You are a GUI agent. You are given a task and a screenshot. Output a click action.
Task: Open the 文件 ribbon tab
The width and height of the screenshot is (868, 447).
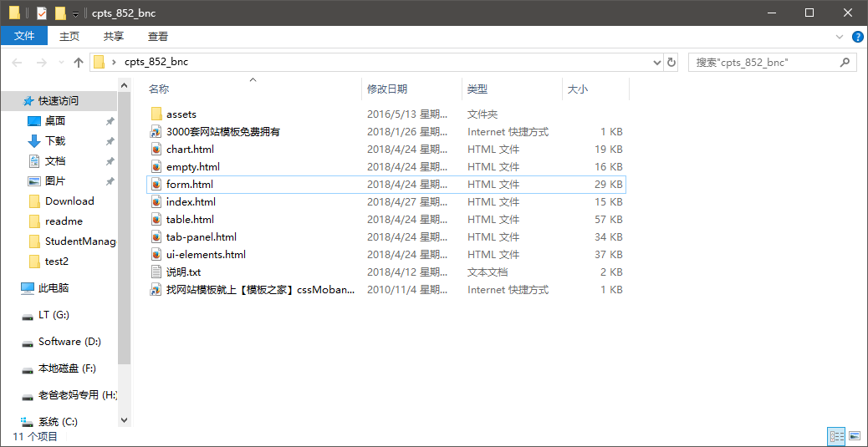(23, 37)
